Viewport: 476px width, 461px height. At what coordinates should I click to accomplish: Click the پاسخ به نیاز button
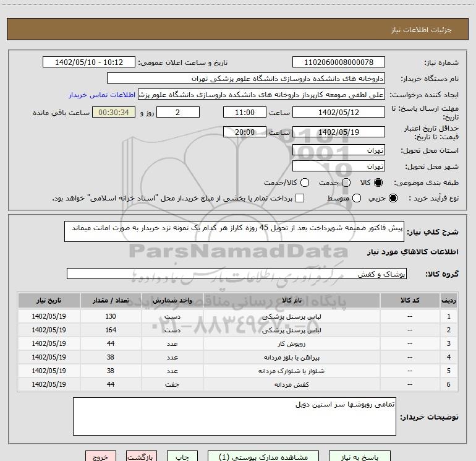pyautogui.click(x=359, y=457)
